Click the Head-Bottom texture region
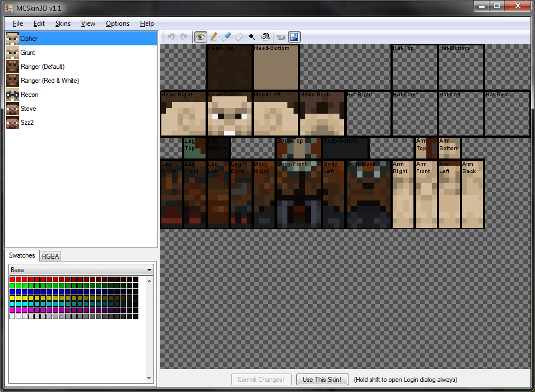 point(276,67)
